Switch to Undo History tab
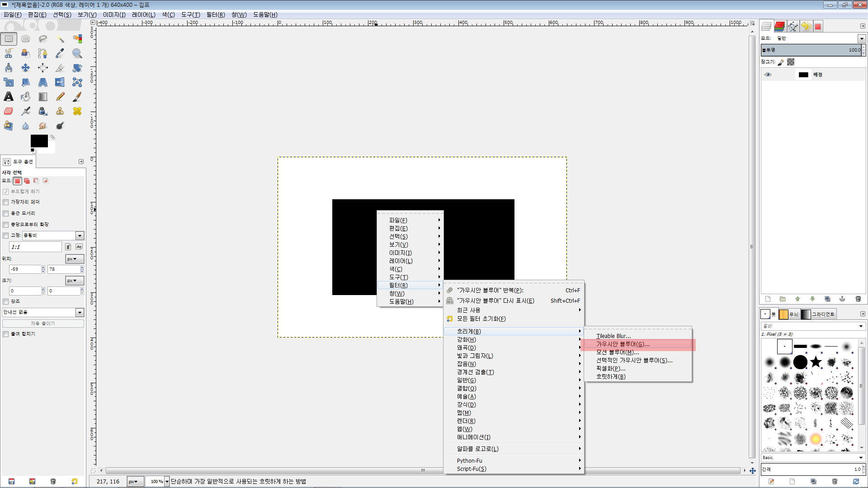The width and height of the screenshot is (868, 488). [805, 26]
